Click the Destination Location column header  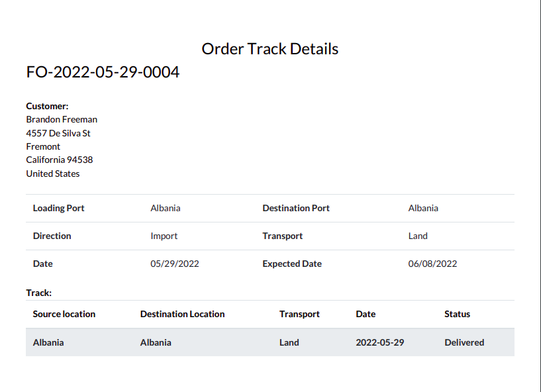(182, 314)
